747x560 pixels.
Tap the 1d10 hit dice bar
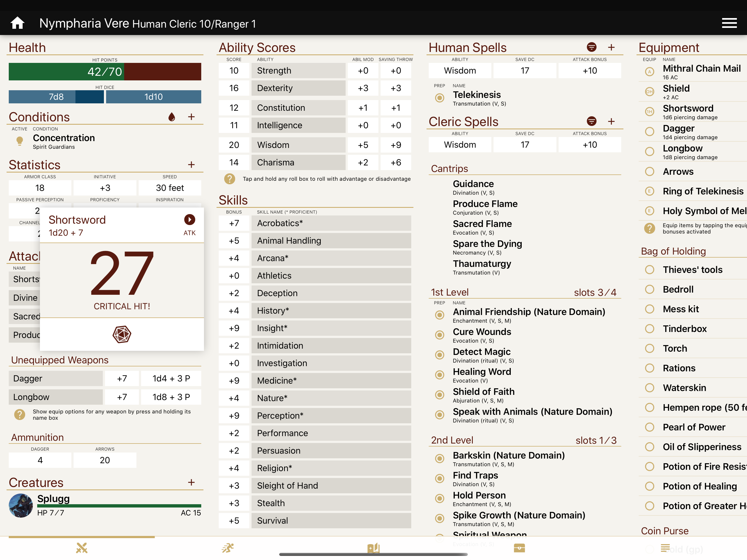[x=153, y=97]
